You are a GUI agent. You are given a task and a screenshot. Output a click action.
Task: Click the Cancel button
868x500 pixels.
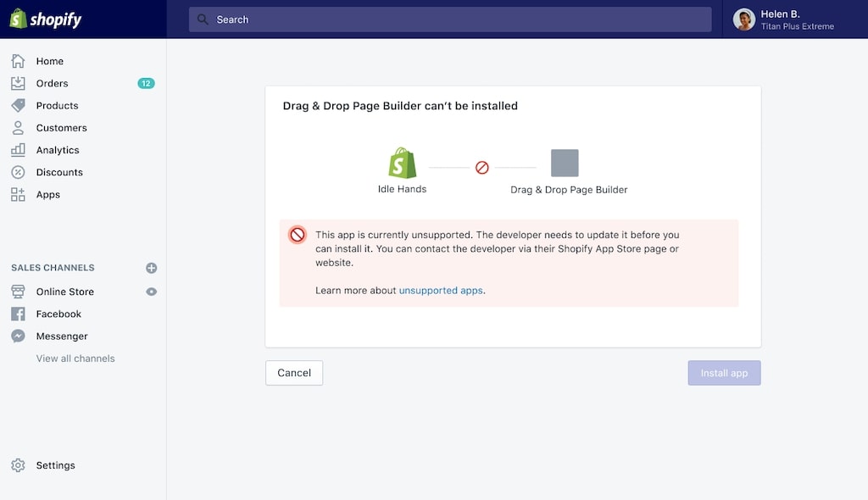(294, 373)
